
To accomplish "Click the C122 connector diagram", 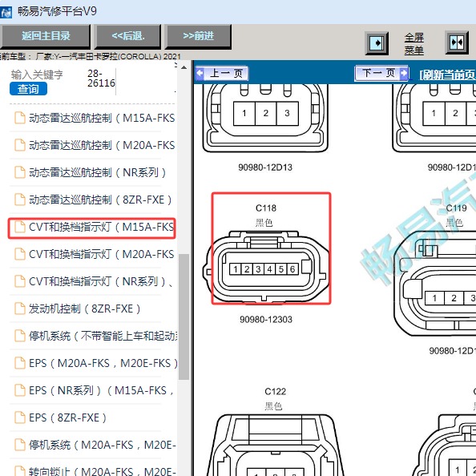I will 275,446.
